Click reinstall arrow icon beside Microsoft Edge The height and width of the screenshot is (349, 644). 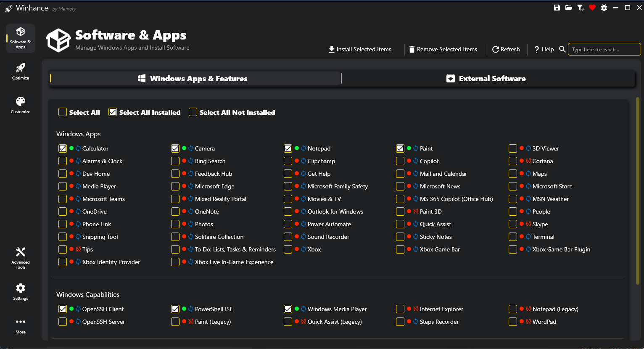(191, 186)
